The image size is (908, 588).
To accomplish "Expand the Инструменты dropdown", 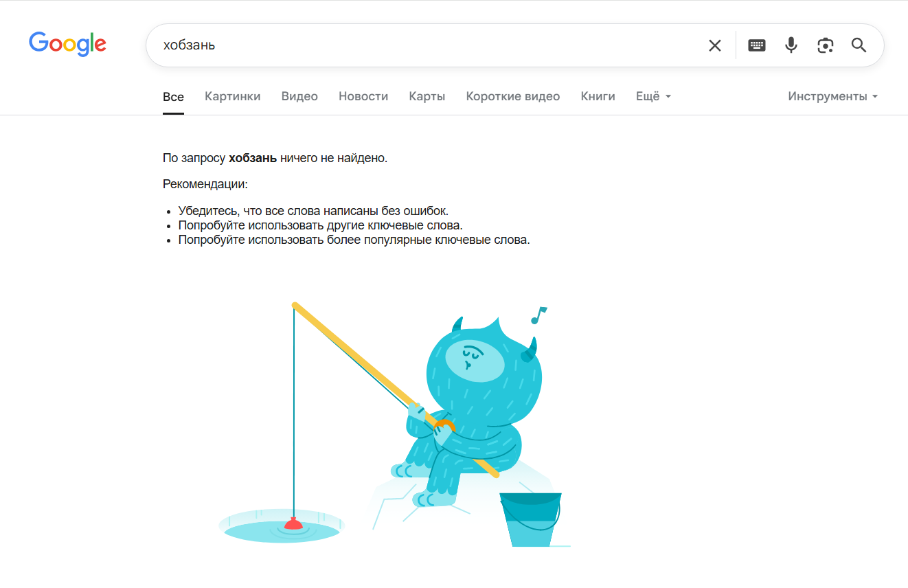I will point(833,97).
